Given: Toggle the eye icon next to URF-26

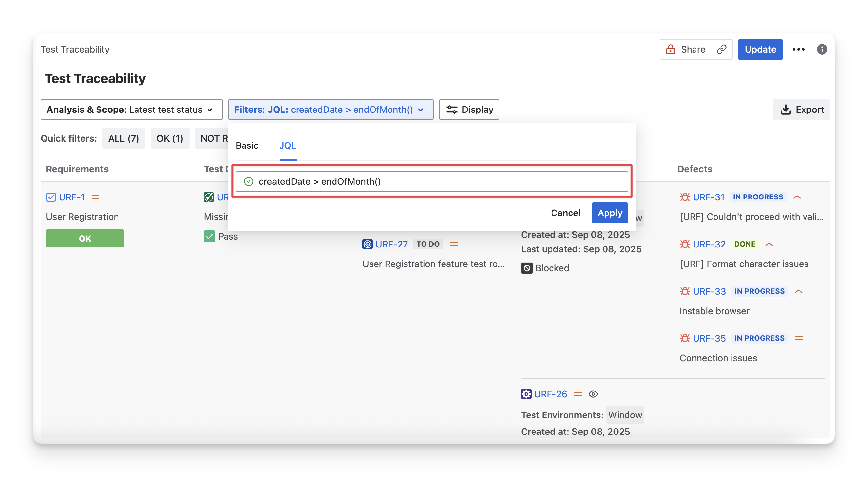Looking at the screenshot, I should tap(593, 394).
